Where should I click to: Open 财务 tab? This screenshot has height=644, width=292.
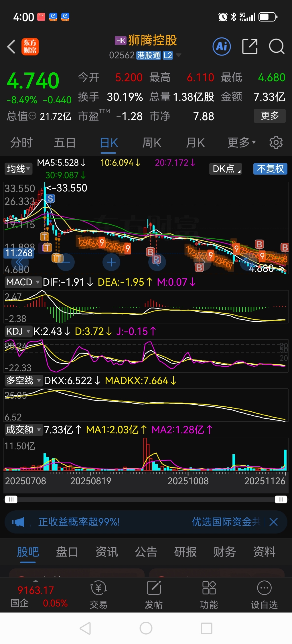pos(225,552)
